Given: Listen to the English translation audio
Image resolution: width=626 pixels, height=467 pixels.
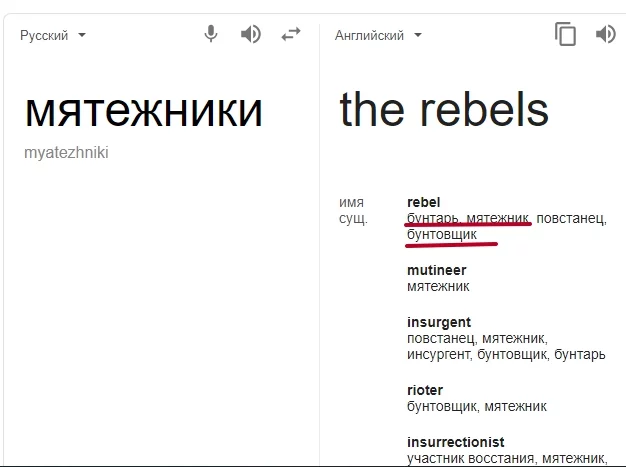Looking at the screenshot, I should (x=606, y=34).
